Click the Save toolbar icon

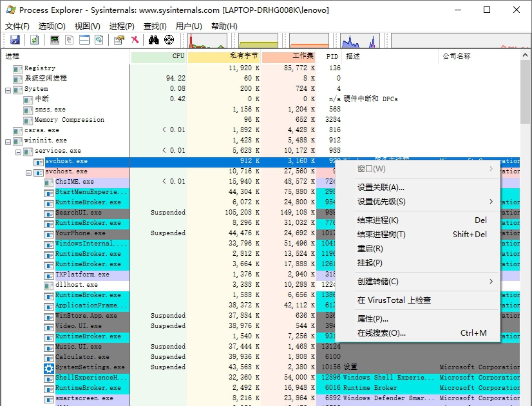[14, 39]
